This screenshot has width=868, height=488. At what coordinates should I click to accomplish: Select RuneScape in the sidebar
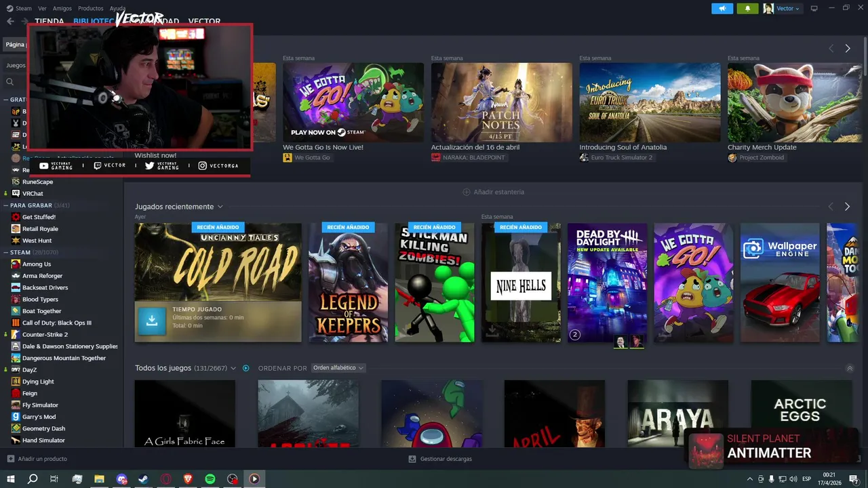(x=37, y=182)
